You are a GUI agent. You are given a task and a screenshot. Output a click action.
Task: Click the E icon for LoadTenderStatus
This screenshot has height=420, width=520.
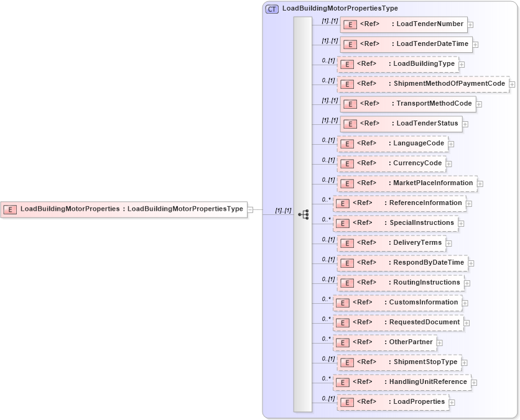coord(350,124)
